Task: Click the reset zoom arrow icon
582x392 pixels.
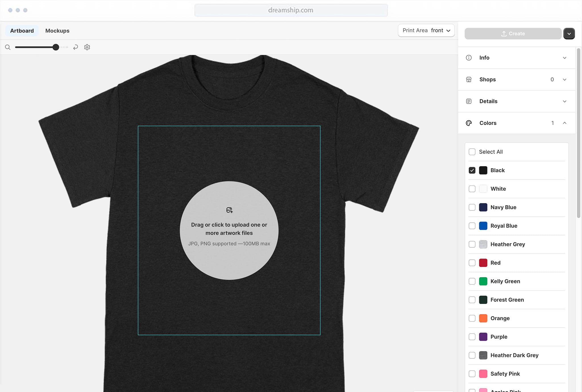Action: 75,47
